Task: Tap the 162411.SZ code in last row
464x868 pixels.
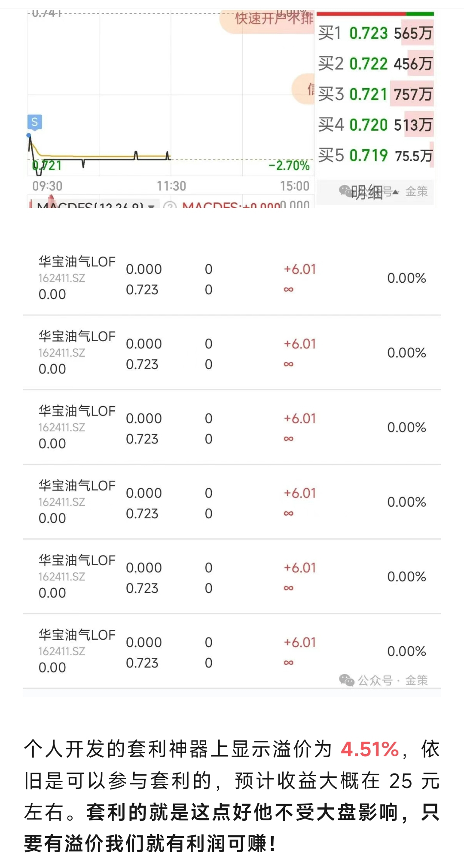Action: coord(62,651)
